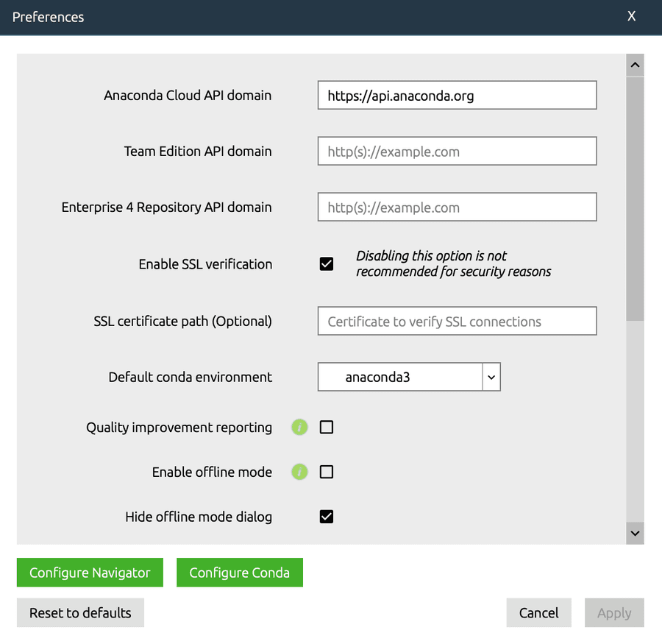Click the scroll up arrow icon
Screen dimensions: 662x644
635,65
